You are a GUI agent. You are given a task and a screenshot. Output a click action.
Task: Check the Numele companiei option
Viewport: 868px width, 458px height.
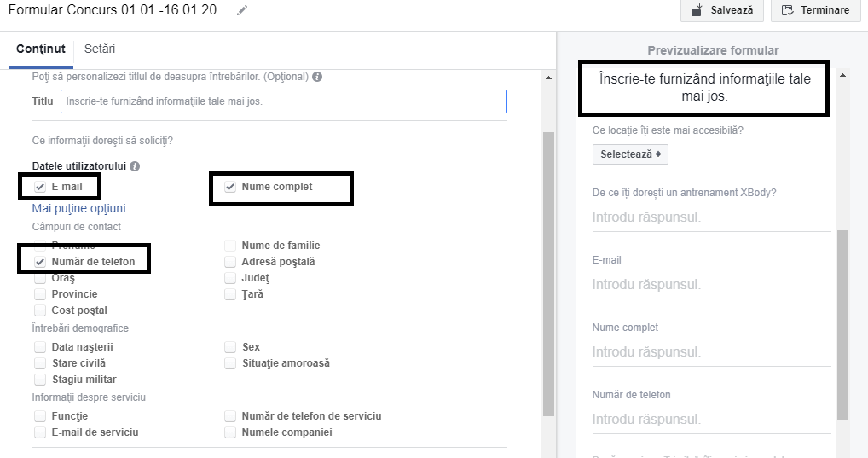coord(230,432)
